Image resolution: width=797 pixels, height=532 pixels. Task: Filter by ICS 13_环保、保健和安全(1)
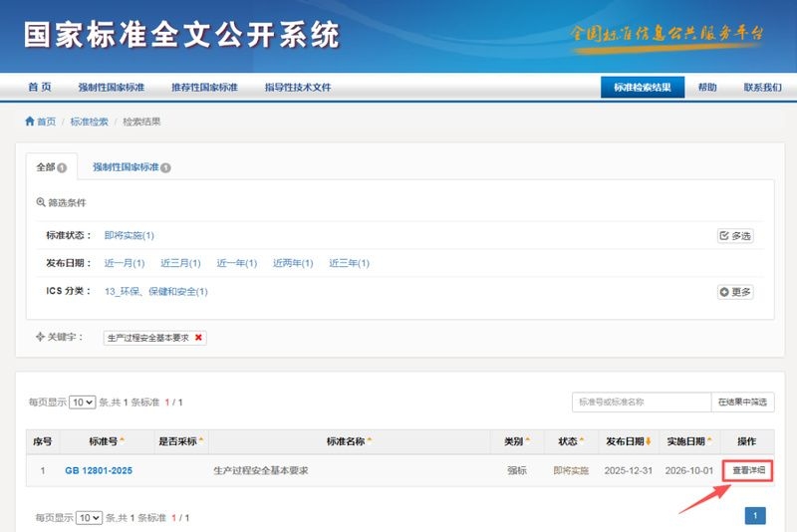(x=156, y=291)
